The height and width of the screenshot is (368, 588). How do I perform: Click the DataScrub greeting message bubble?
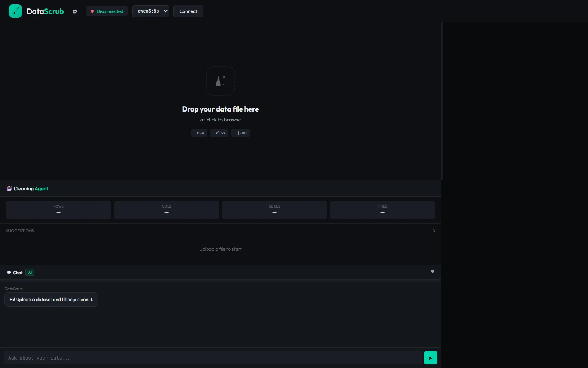51,300
